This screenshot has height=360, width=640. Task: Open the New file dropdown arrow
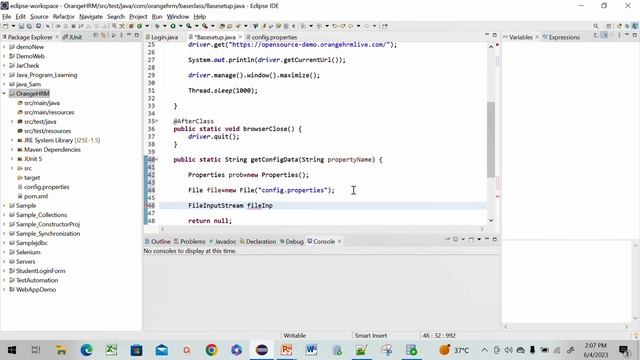point(13,26)
